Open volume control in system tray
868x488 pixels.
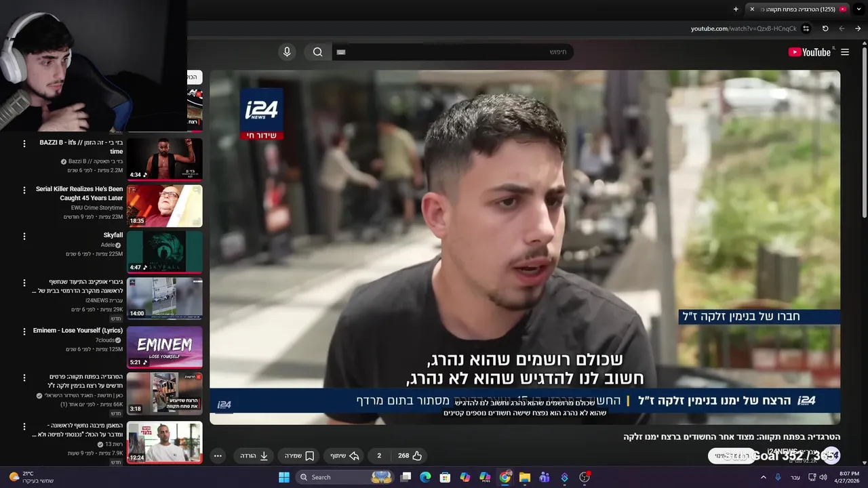pos(823,477)
